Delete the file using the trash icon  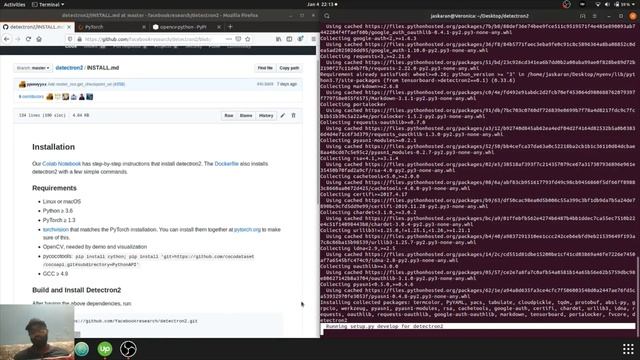tap(293, 116)
